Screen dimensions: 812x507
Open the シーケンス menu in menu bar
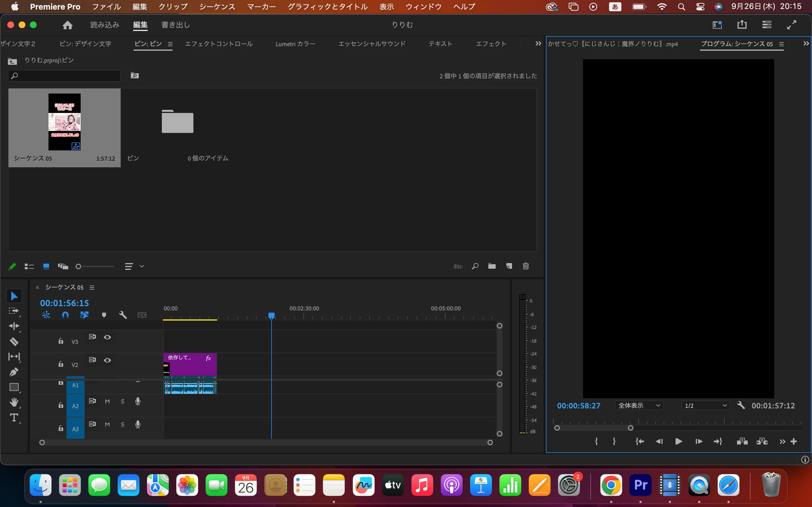click(217, 7)
